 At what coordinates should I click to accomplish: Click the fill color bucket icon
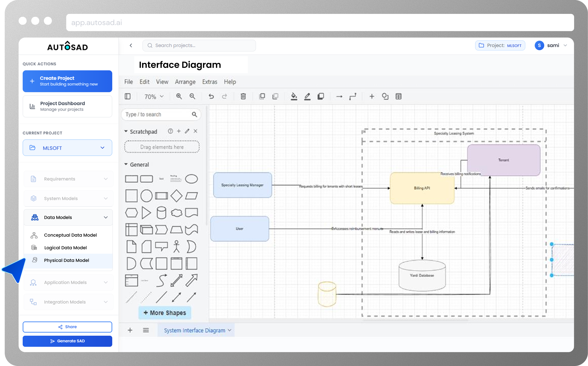tap(294, 97)
